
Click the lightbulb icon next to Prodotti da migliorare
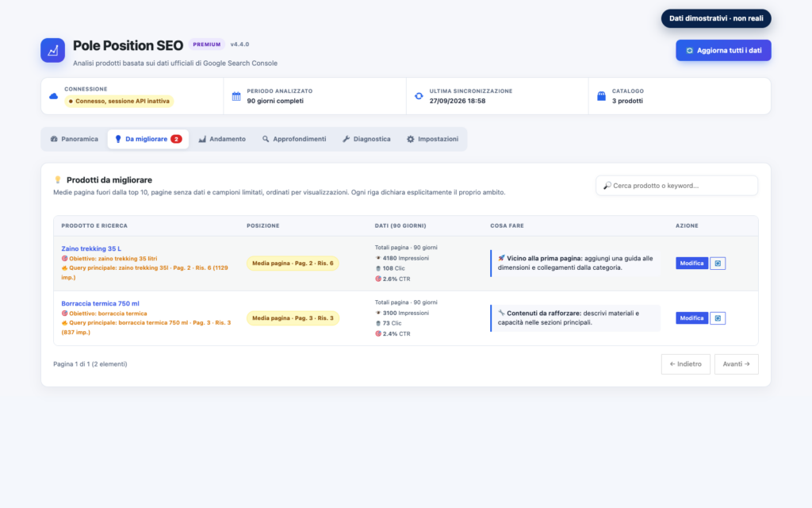point(57,180)
